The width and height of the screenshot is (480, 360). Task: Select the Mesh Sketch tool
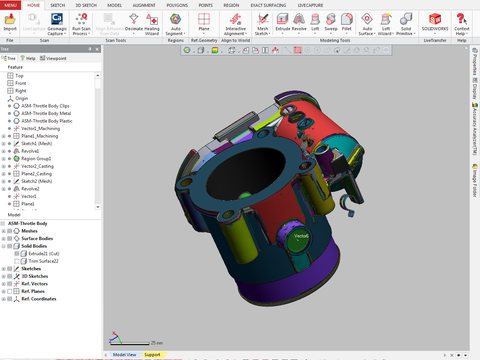click(x=262, y=24)
